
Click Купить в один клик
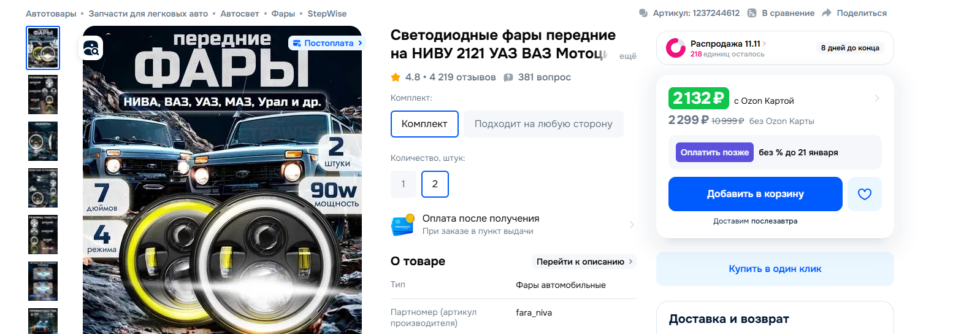775,269
